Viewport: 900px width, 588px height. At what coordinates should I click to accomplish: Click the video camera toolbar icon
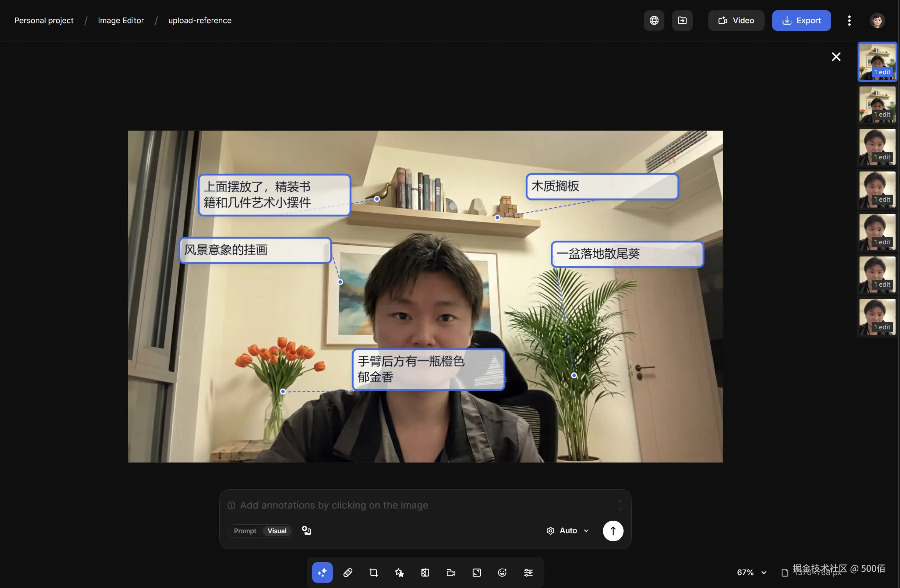click(x=451, y=573)
